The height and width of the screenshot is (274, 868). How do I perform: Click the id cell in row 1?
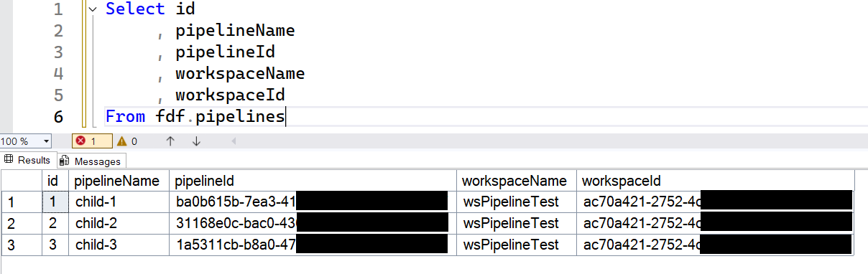pos(55,202)
